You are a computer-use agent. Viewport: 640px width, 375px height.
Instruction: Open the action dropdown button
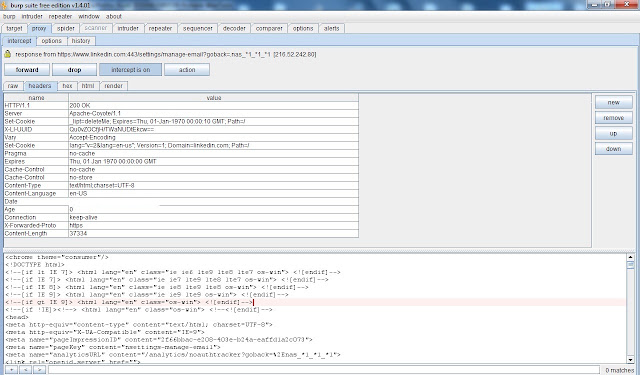coord(187,70)
